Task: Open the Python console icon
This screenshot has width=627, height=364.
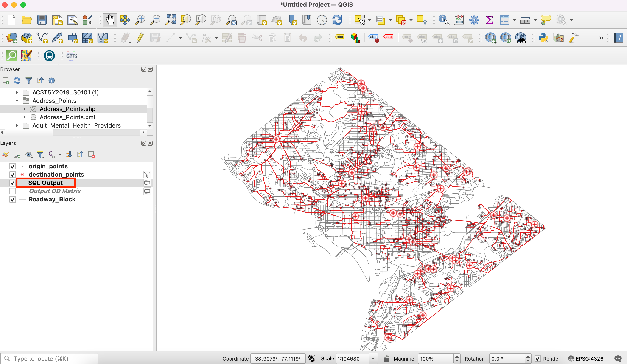Action: 543,38
